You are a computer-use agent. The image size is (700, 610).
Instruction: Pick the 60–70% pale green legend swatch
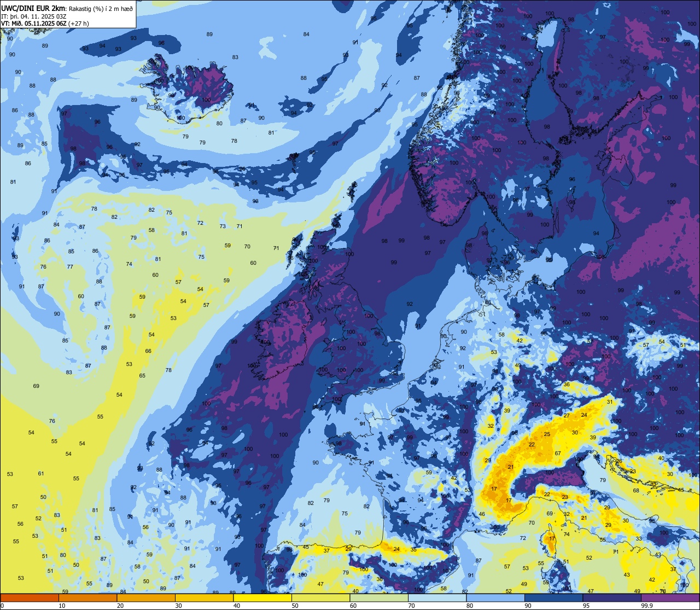click(x=379, y=597)
